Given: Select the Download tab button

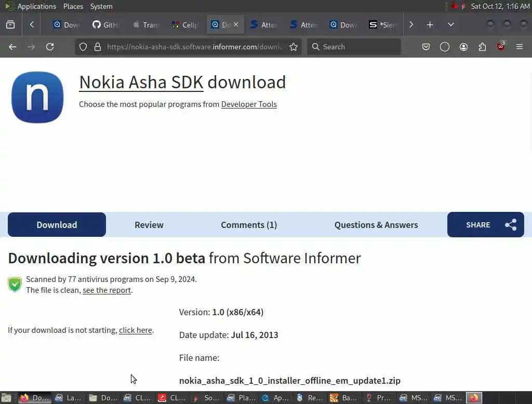Looking at the screenshot, I should (57, 224).
